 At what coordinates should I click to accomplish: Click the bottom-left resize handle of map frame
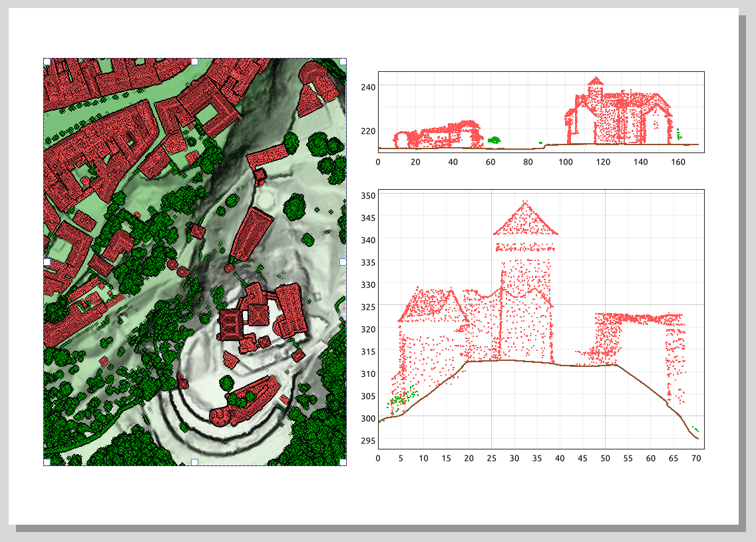coord(47,461)
